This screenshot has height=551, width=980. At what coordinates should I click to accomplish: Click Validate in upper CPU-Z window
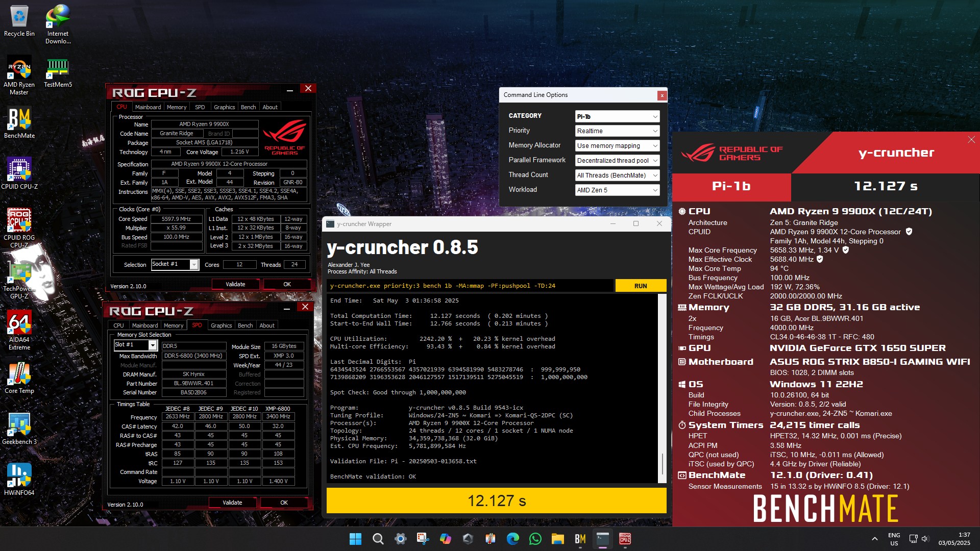click(x=235, y=284)
